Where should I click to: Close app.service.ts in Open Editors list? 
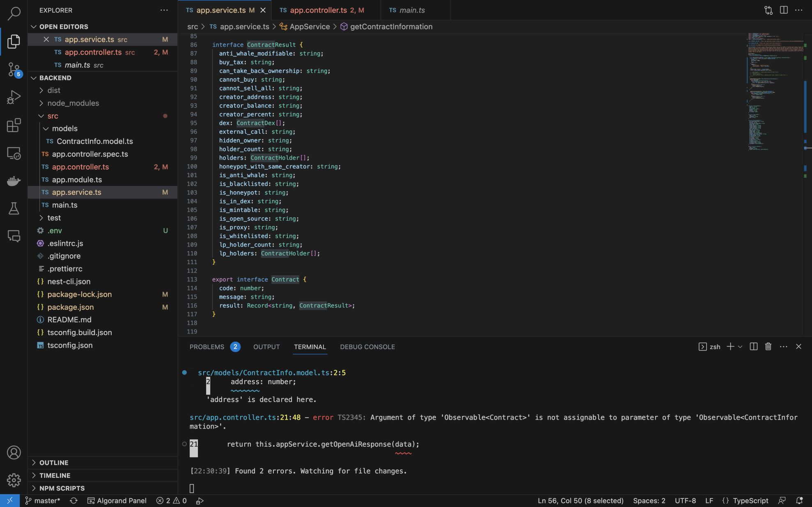coord(46,39)
